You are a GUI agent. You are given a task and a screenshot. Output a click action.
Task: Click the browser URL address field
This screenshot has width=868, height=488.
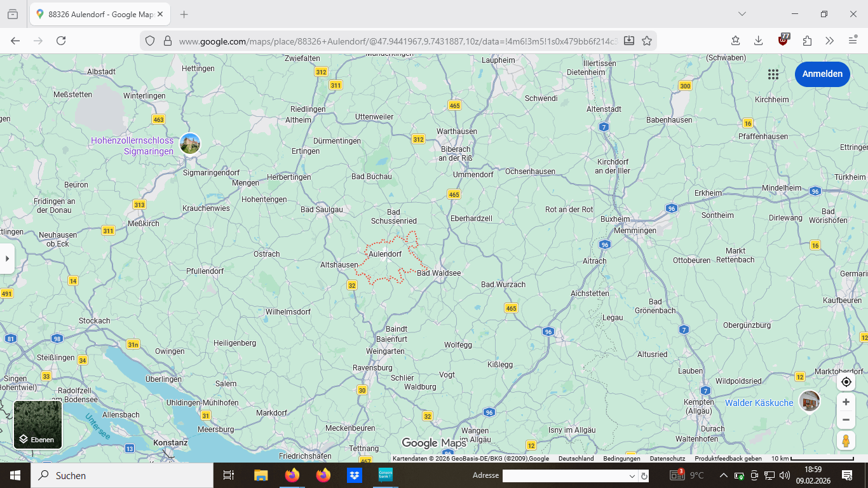coord(394,41)
